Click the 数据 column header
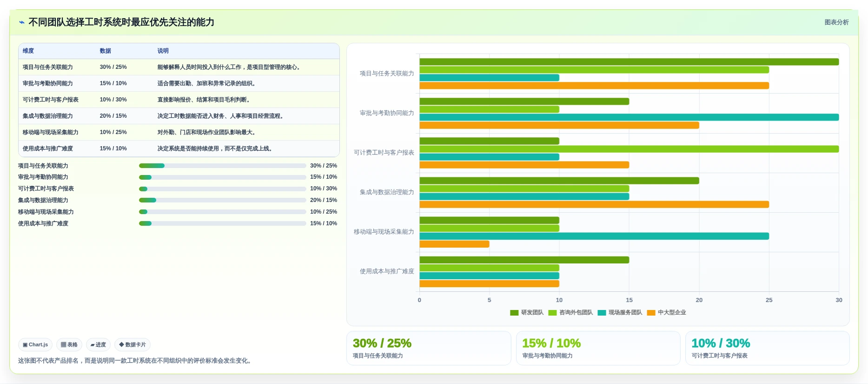This screenshot has width=868, height=384. pos(106,51)
